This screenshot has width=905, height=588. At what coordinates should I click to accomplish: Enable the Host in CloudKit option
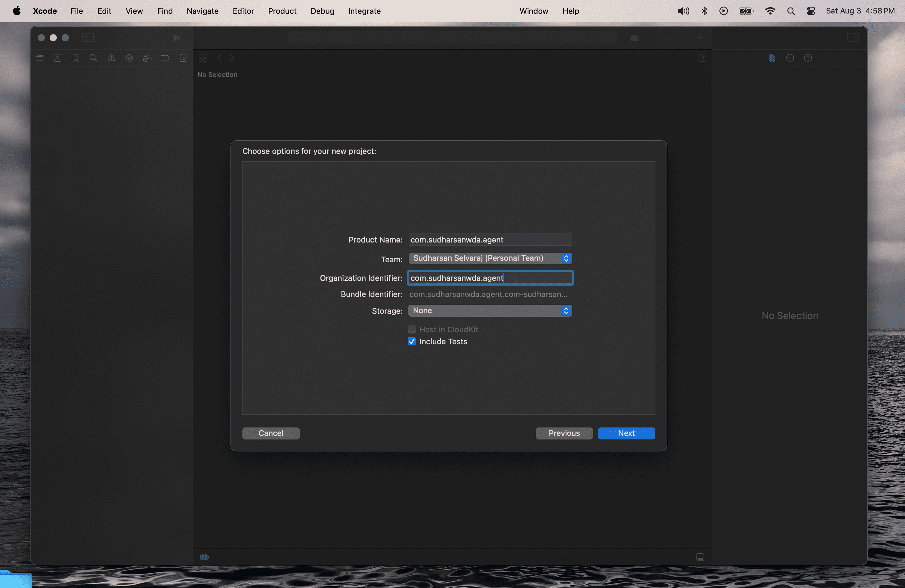tap(411, 329)
